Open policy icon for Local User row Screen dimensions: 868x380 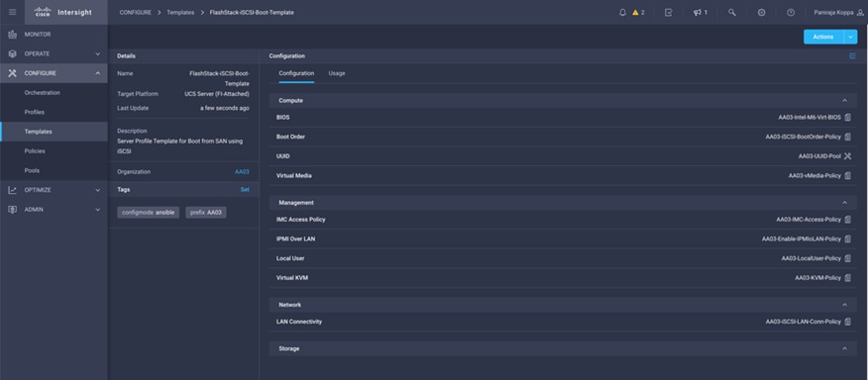pyautogui.click(x=847, y=258)
